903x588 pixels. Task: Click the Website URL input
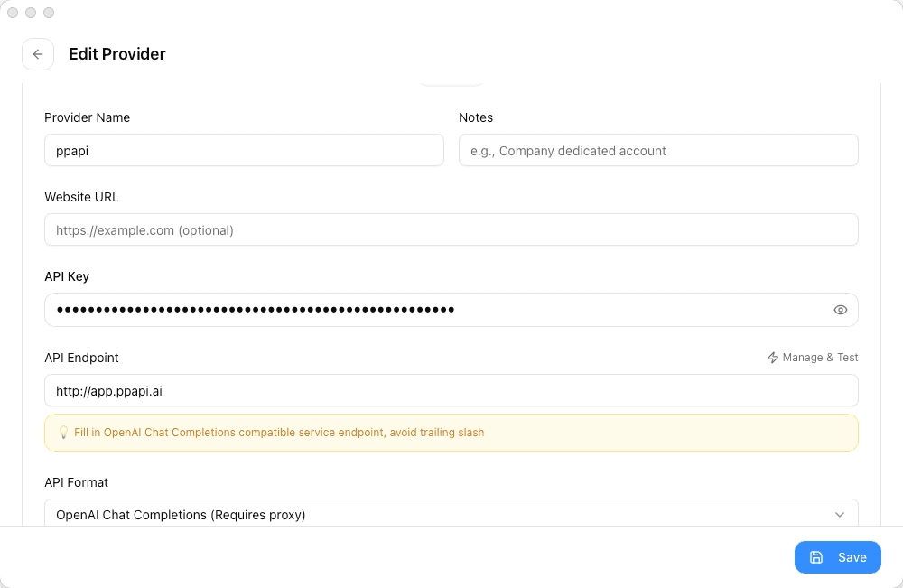(x=451, y=229)
